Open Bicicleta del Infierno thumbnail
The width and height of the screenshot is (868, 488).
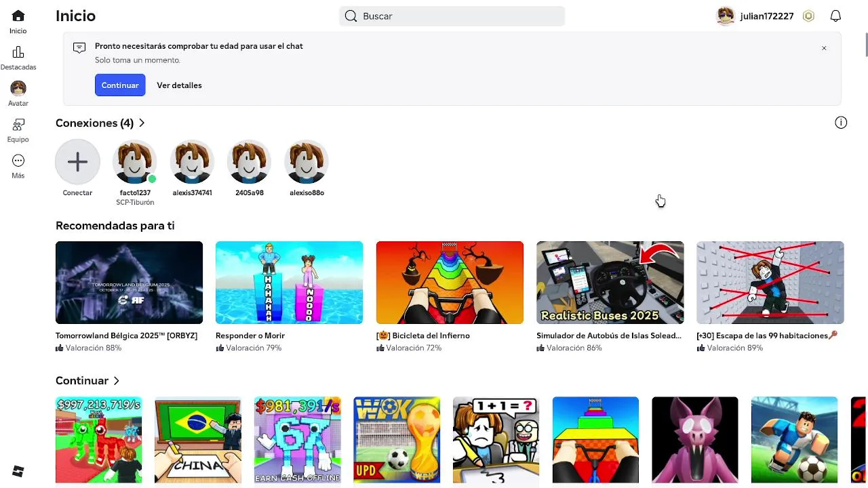click(450, 283)
